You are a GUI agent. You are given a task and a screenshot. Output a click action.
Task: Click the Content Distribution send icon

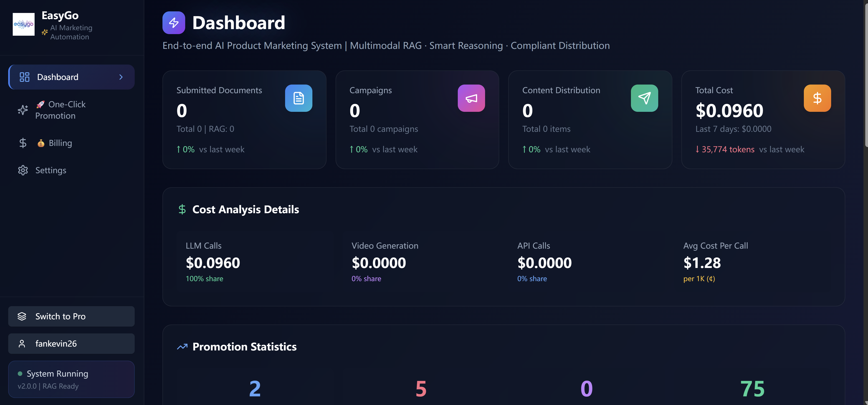point(644,98)
